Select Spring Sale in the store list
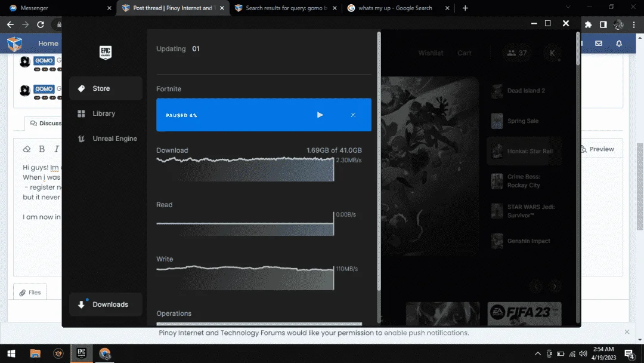This screenshot has height=363, width=644. pyautogui.click(x=524, y=121)
